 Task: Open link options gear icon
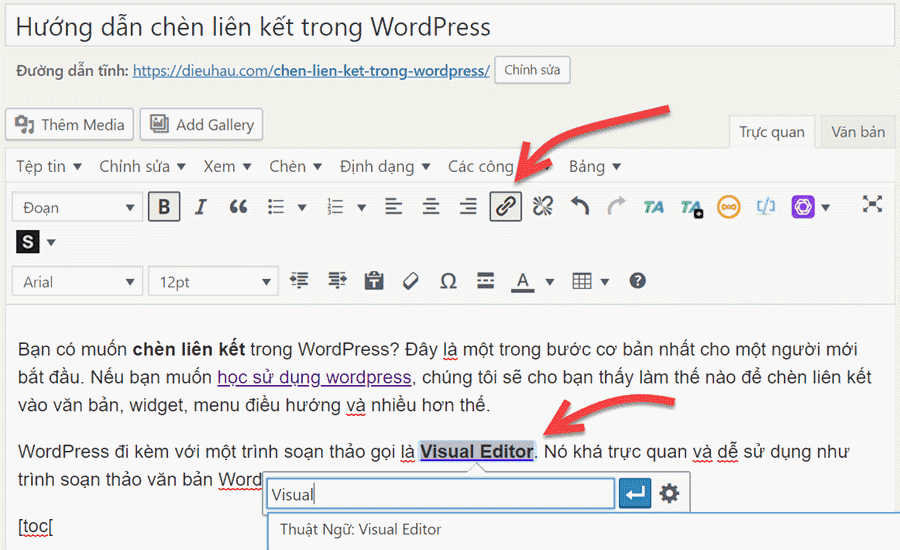[x=669, y=493]
